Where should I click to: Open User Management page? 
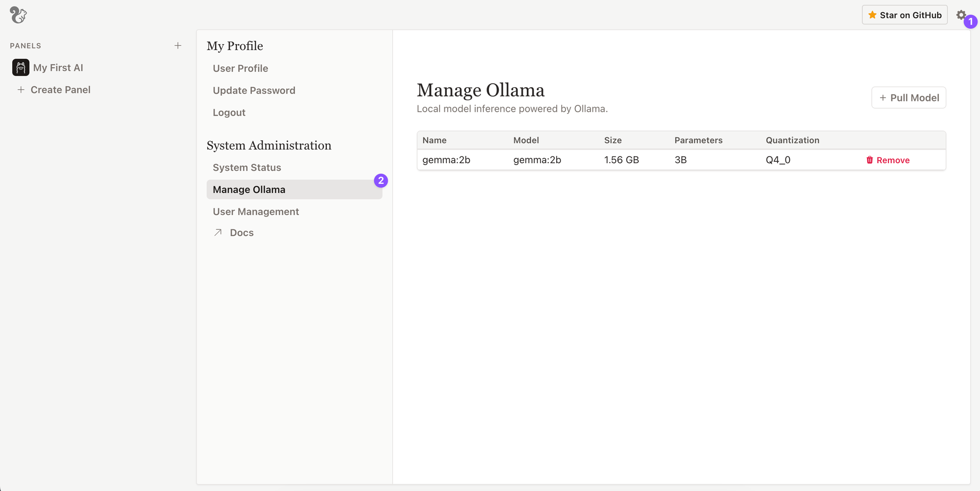[x=256, y=212]
